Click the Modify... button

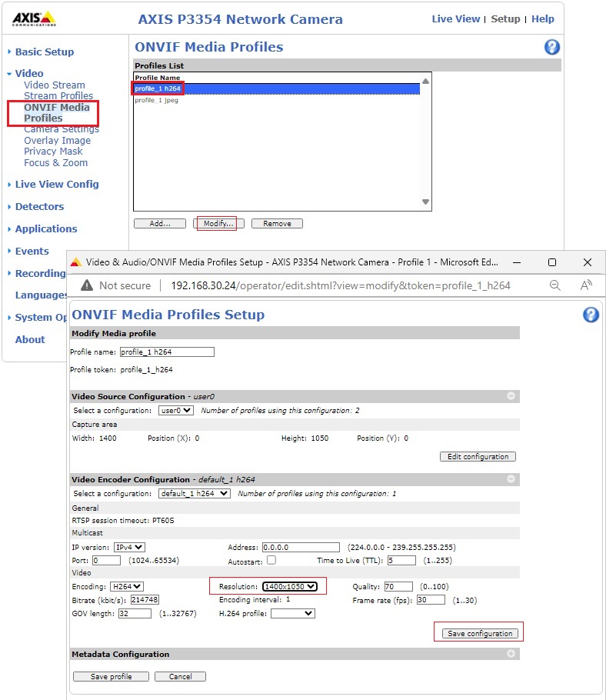pos(218,224)
